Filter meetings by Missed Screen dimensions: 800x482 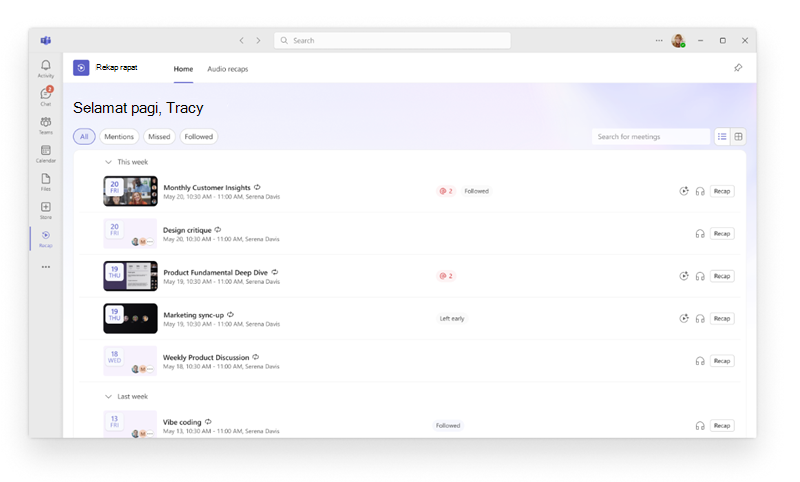pyautogui.click(x=159, y=136)
